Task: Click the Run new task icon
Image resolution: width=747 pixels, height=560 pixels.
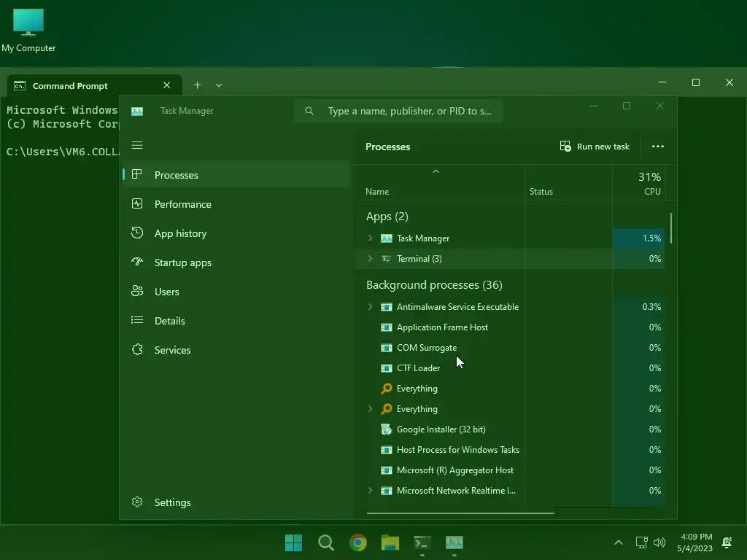Action: [x=565, y=146]
